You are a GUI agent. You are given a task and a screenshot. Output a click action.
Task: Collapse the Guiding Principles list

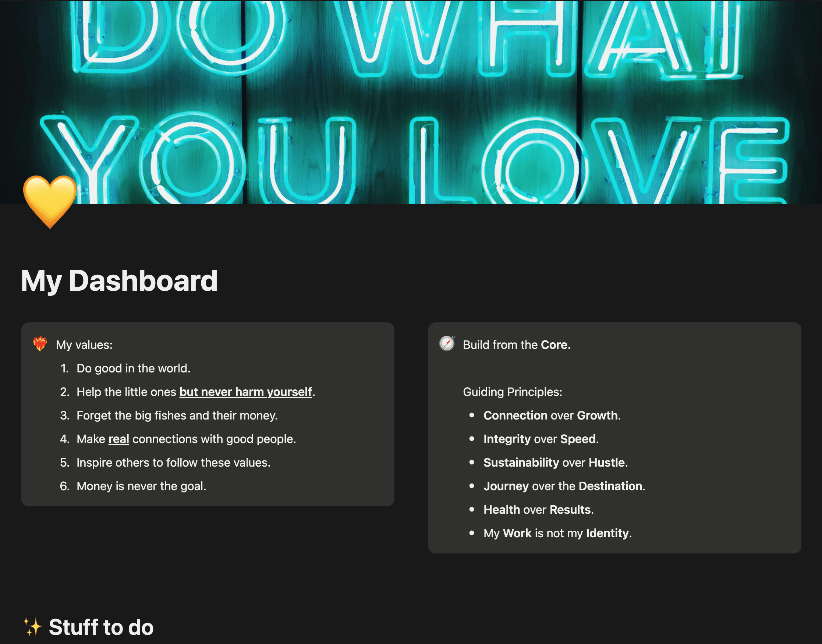pos(512,392)
